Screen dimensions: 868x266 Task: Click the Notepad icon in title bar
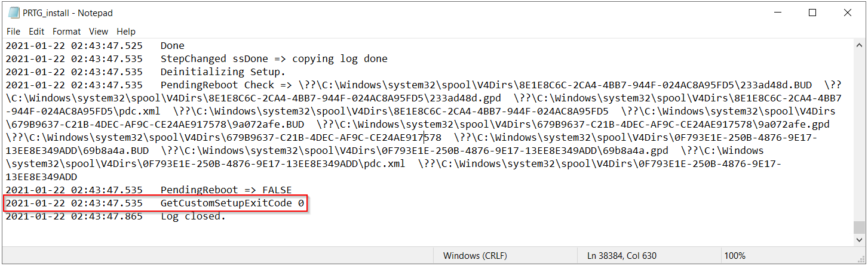pos(13,13)
